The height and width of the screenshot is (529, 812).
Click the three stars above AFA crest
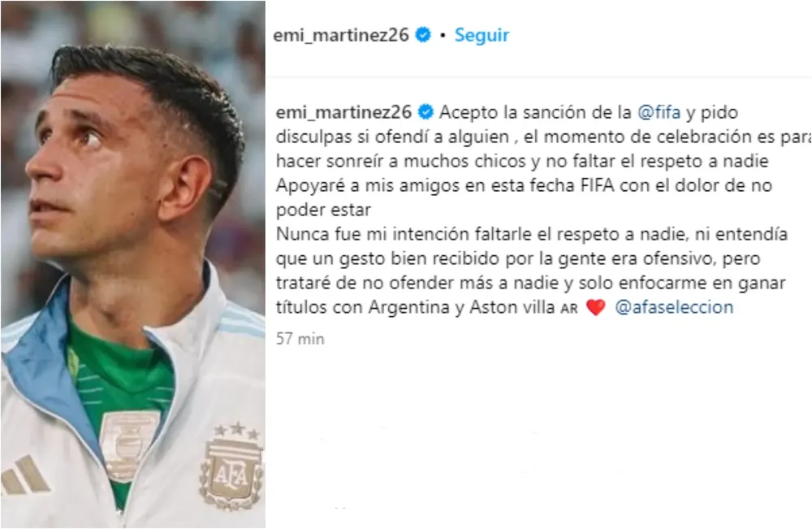[237, 430]
